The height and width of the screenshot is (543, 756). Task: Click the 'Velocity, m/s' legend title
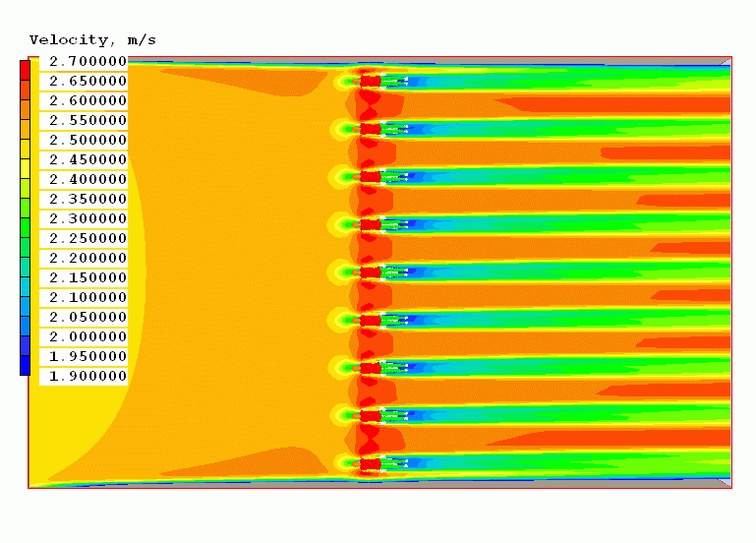click(x=92, y=40)
